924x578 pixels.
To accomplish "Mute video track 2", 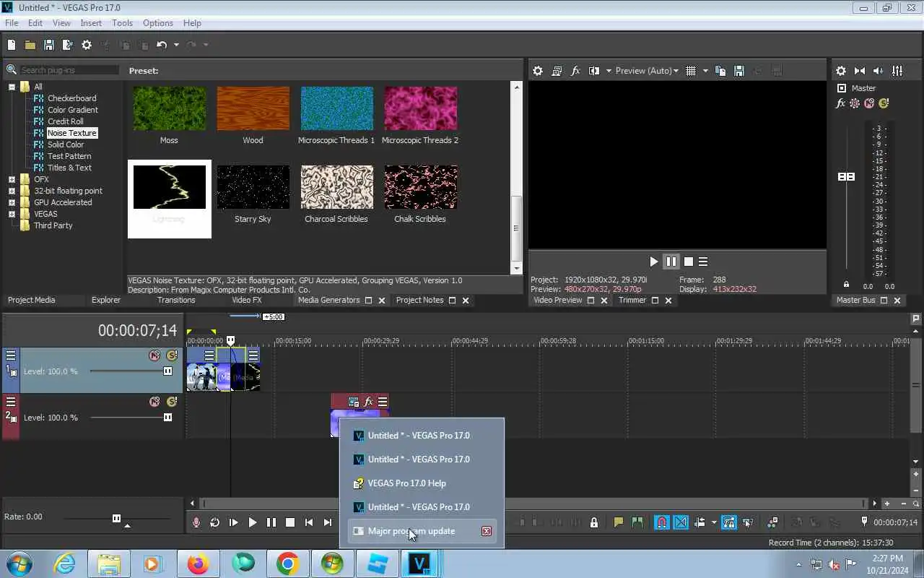I will pyautogui.click(x=154, y=402).
